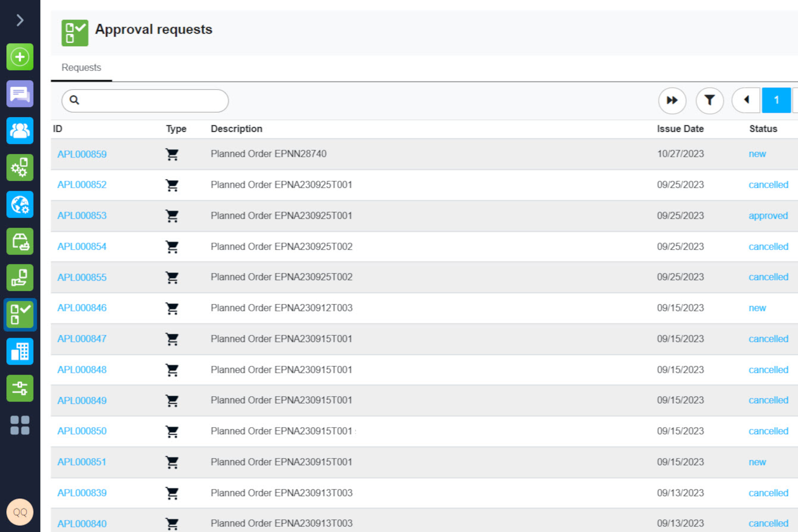Click the approved status of APL000853
The width and height of the screenshot is (798, 532).
click(768, 215)
